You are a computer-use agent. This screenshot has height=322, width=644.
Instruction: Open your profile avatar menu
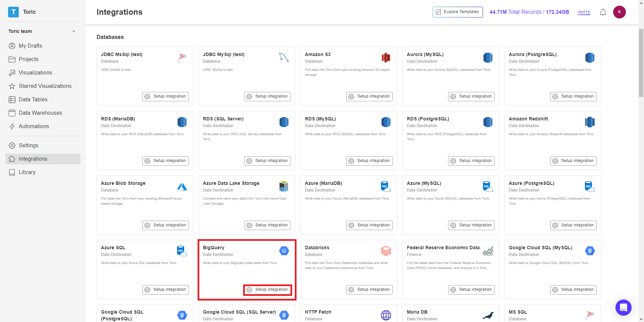[x=620, y=12]
